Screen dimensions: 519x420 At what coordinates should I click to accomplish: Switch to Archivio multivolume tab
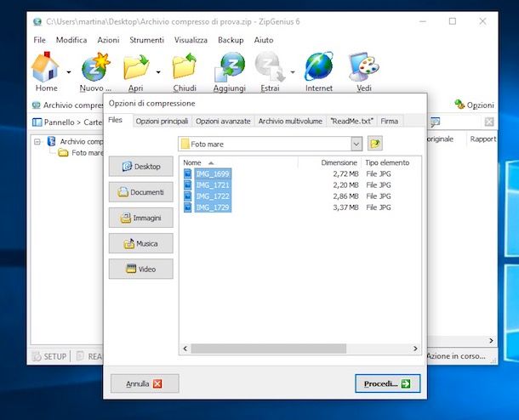[x=290, y=122]
